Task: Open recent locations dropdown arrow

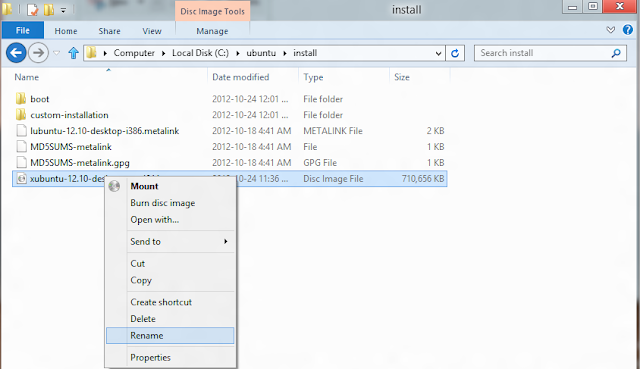Action: (57, 53)
